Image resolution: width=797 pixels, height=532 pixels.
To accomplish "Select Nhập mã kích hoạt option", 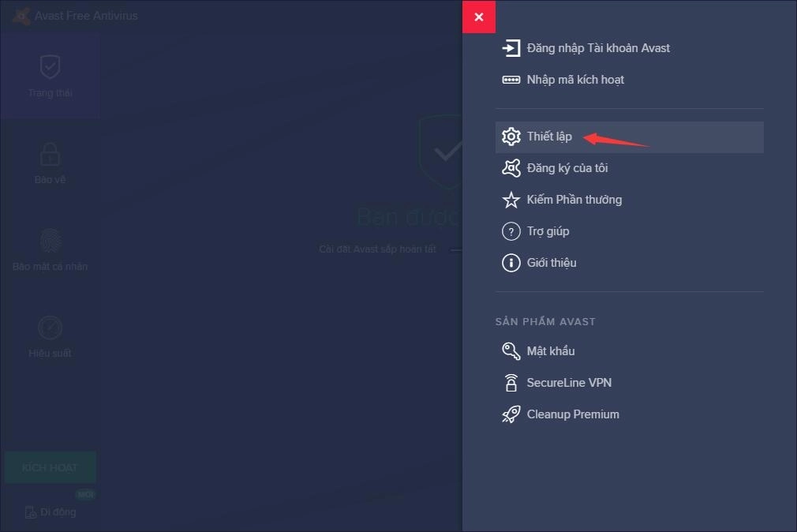I will [x=575, y=79].
